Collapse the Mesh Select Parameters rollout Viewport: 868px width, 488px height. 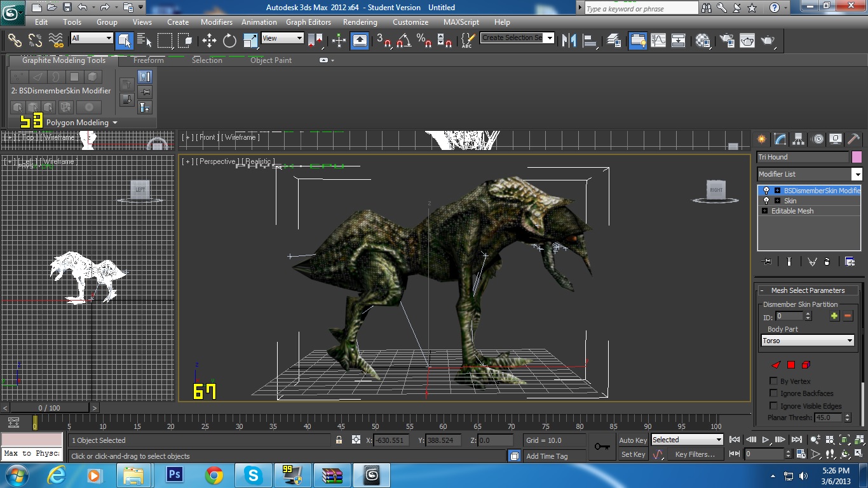(808, 290)
